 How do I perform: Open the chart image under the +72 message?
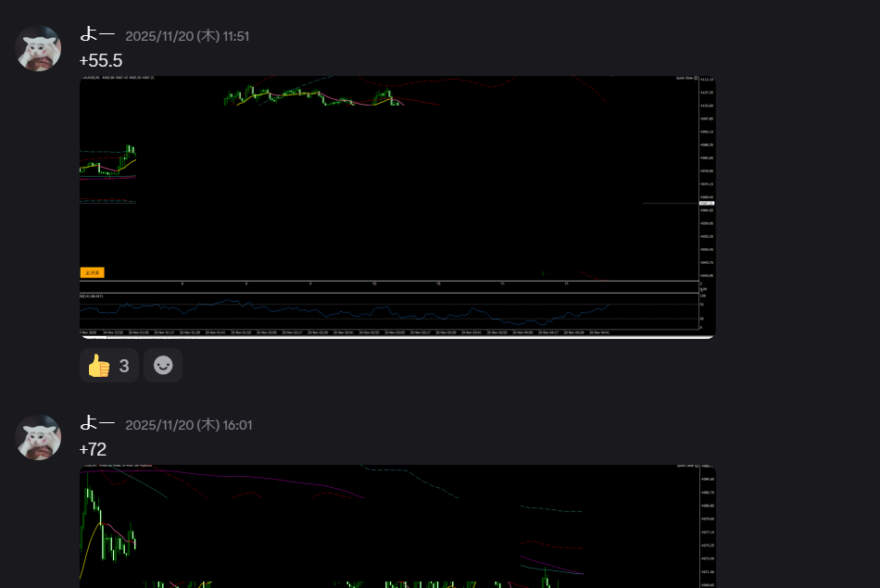pos(396,526)
